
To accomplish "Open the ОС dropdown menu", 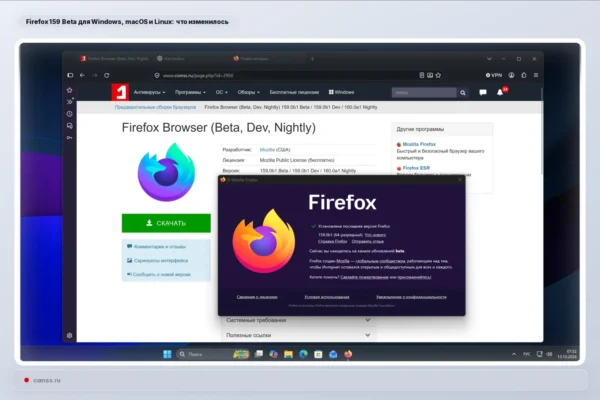I will coord(222,92).
